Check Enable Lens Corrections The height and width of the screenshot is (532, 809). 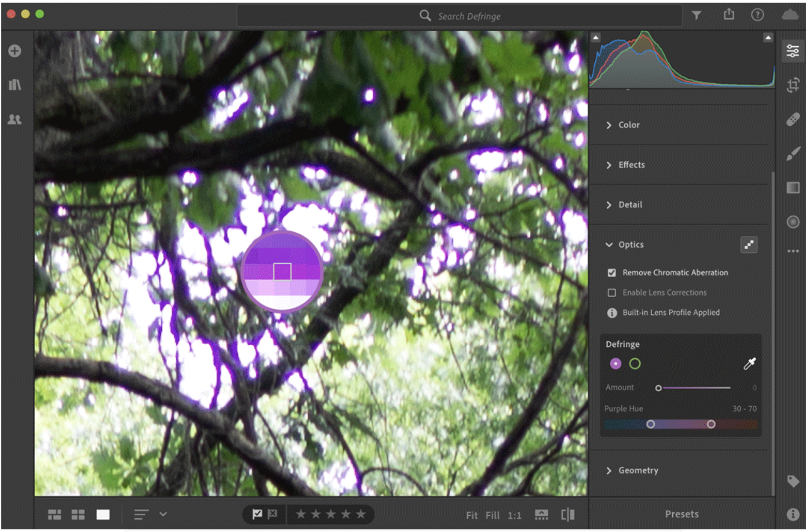[x=612, y=292]
